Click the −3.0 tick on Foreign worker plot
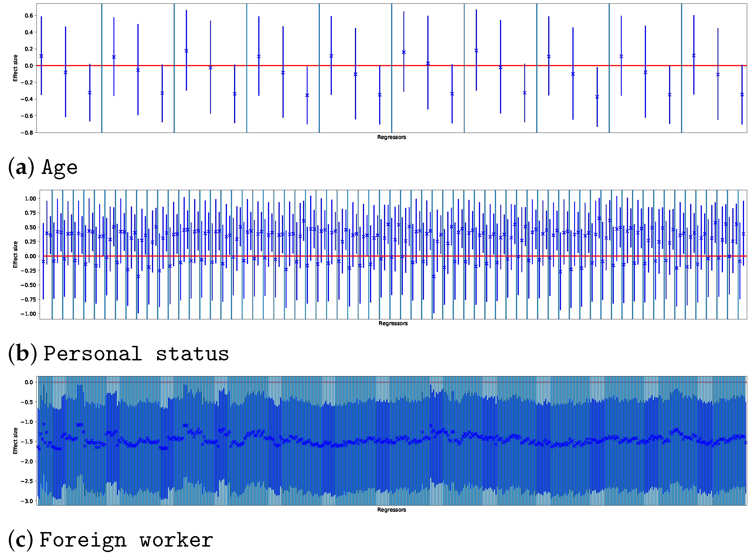 (x=27, y=501)
